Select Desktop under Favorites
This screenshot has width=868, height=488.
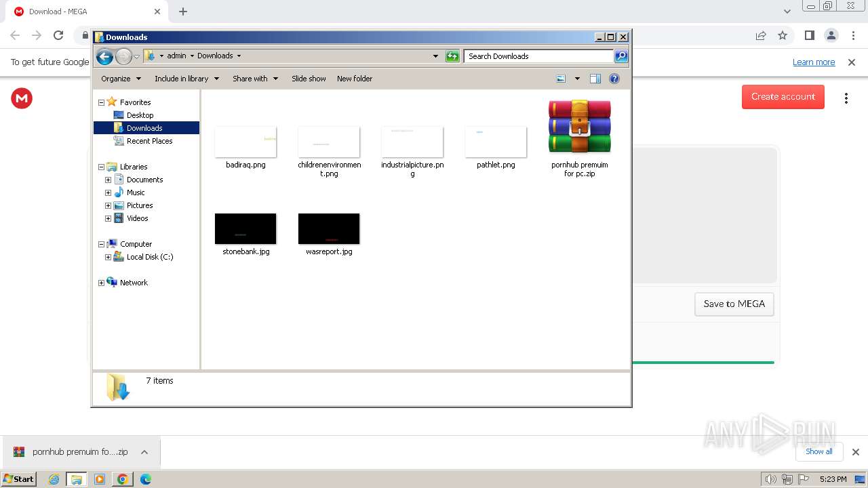pos(140,115)
